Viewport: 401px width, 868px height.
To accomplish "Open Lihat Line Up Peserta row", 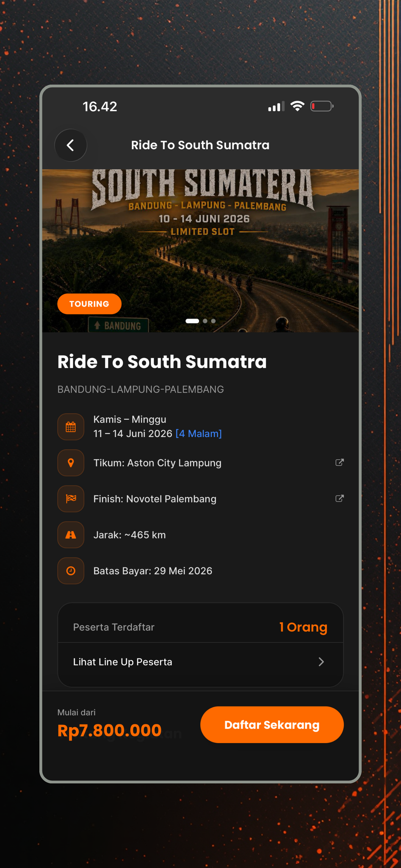I will tap(200, 662).
